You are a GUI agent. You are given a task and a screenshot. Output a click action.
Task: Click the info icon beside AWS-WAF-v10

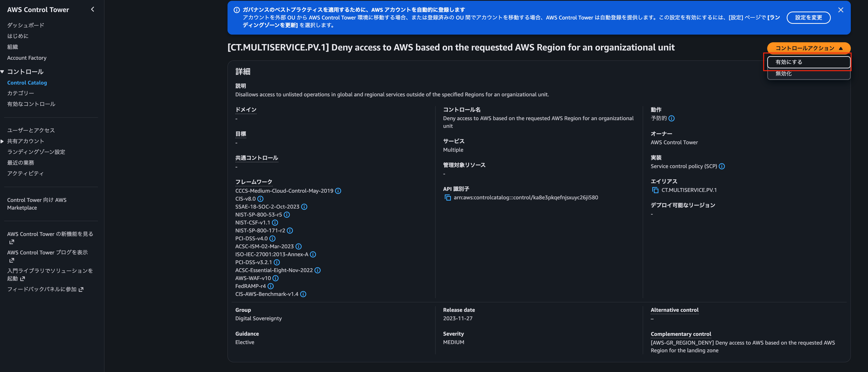[x=276, y=278]
